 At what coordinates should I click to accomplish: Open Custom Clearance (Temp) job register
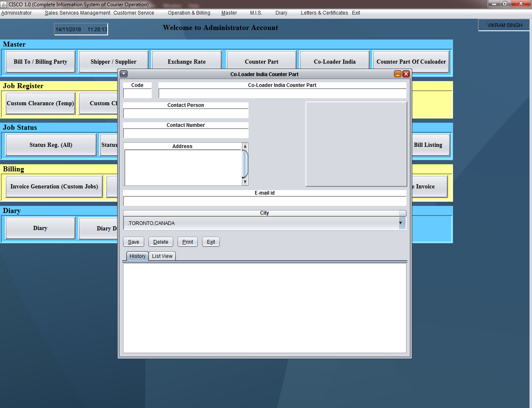click(40, 103)
